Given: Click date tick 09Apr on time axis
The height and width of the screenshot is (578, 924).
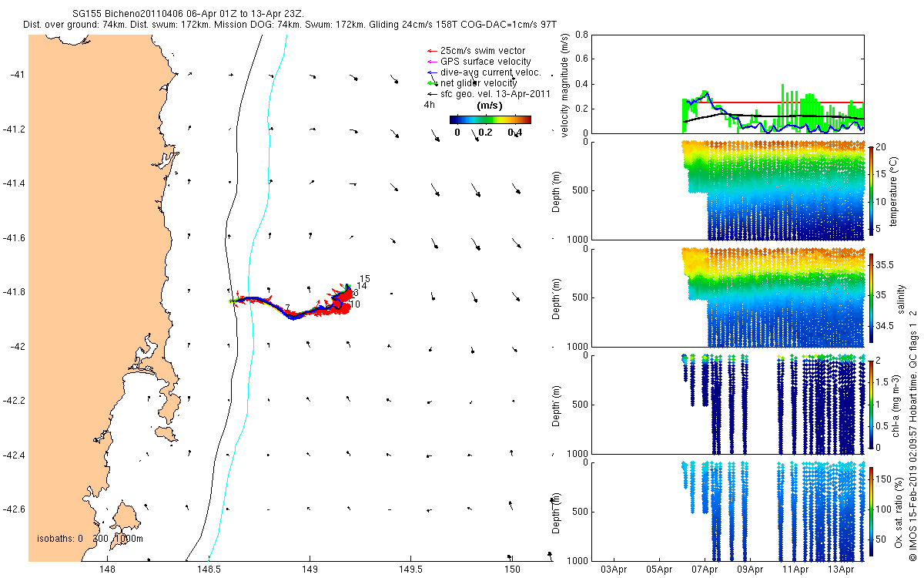Looking at the screenshot, I should [750, 570].
